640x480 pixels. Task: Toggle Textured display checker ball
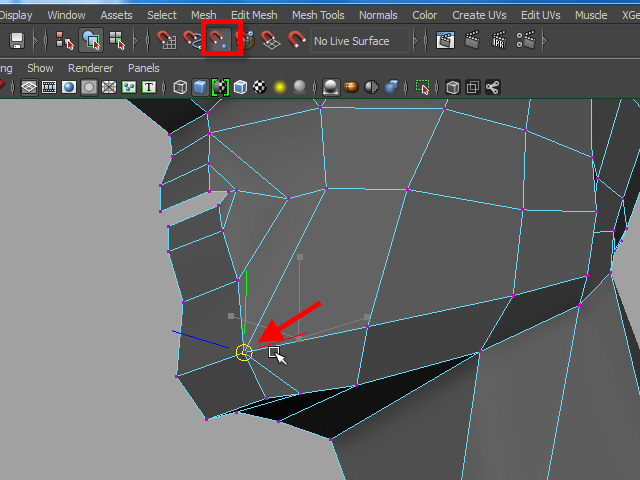(260, 87)
